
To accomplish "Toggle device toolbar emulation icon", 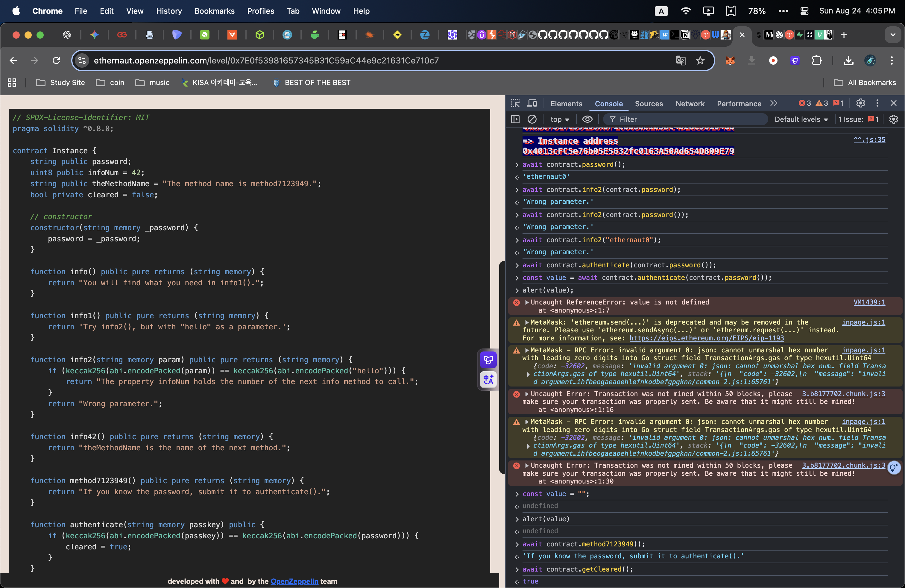I will point(532,103).
